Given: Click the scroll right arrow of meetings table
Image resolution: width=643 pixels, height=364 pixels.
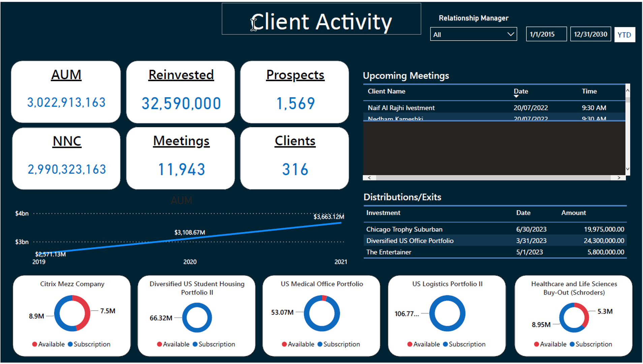Looking at the screenshot, I should tap(619, 178).
